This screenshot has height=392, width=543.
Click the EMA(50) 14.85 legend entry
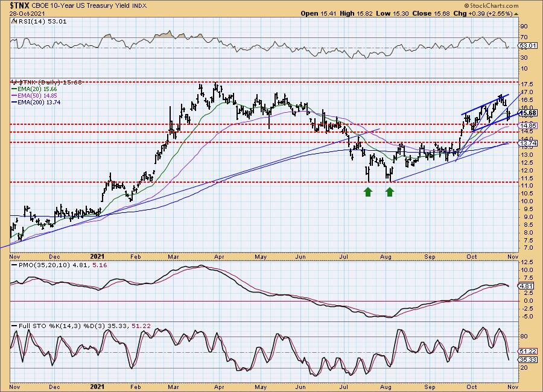pos(34,95)
